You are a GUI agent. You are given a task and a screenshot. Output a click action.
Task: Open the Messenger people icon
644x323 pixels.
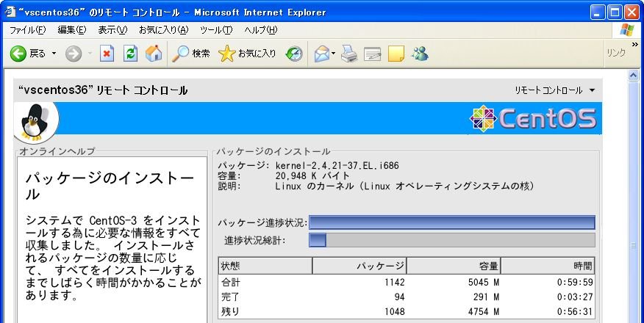420,54
